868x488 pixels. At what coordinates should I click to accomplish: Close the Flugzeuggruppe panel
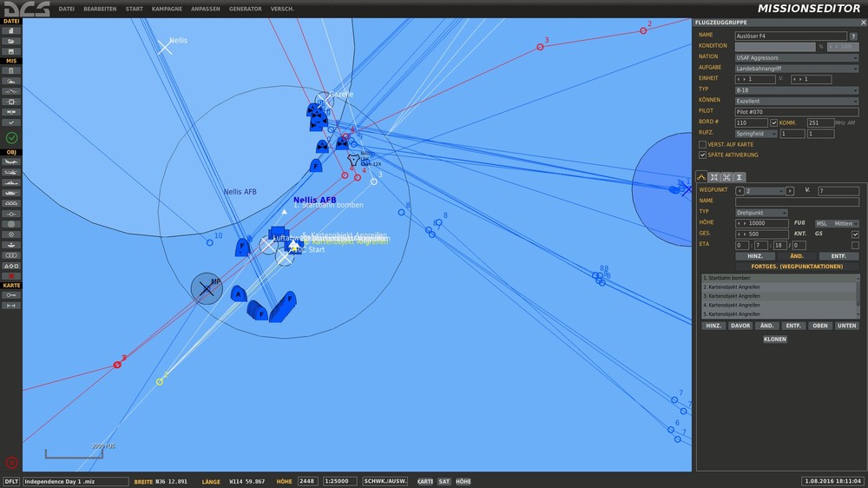863,23
